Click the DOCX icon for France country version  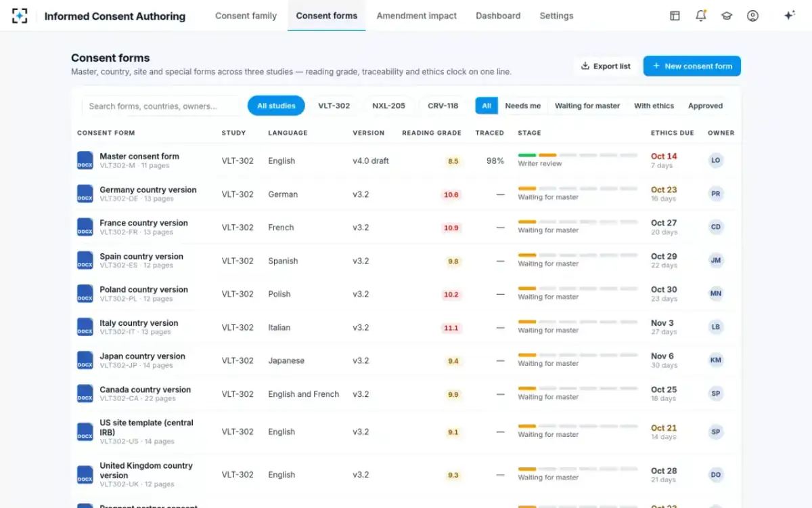85,227
